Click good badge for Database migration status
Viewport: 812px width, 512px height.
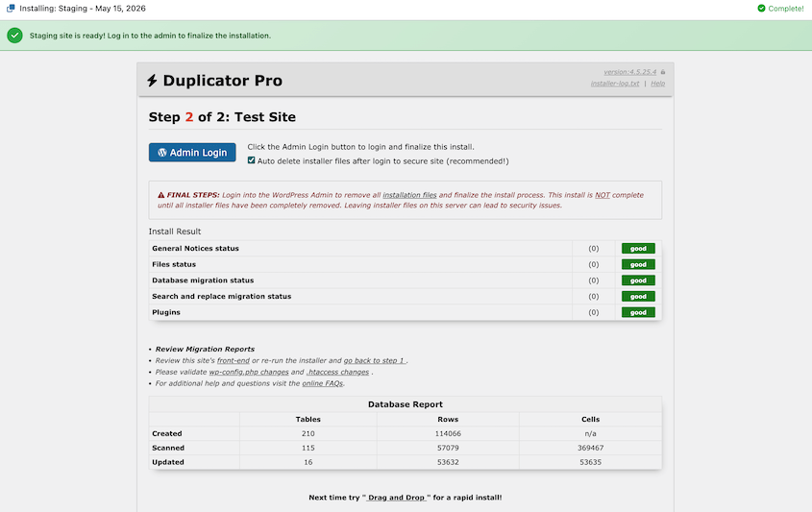click(x=638, y=280)
